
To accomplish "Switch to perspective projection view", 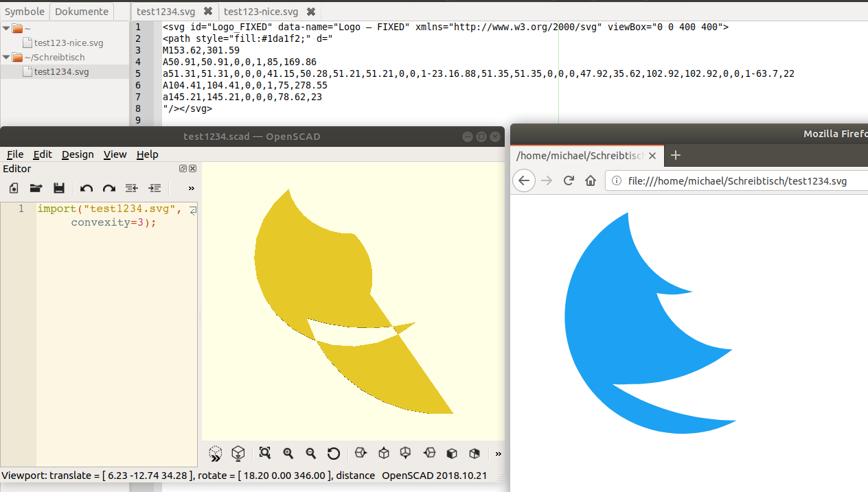I will [x=451, y=454].
